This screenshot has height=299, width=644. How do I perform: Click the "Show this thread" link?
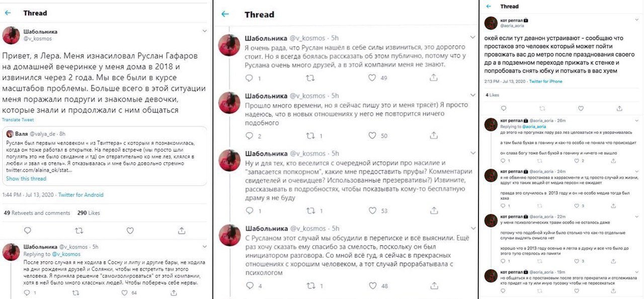pyautogui.click(x=26, y=179)
